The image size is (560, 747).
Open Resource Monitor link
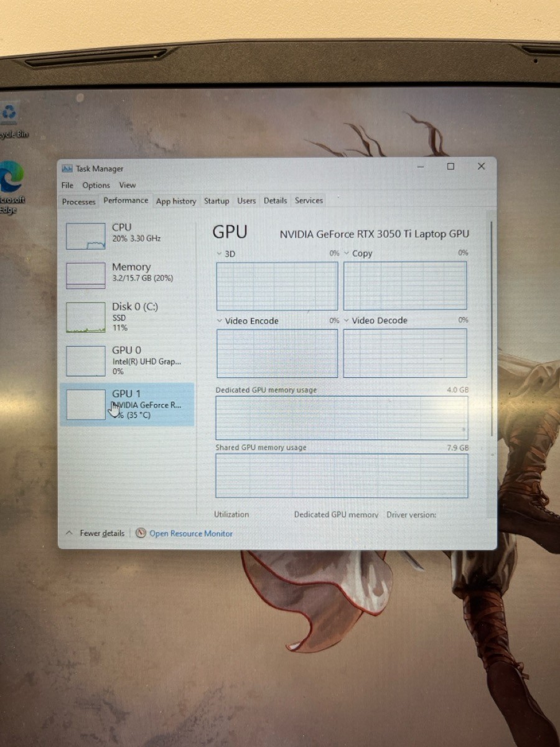191,533
